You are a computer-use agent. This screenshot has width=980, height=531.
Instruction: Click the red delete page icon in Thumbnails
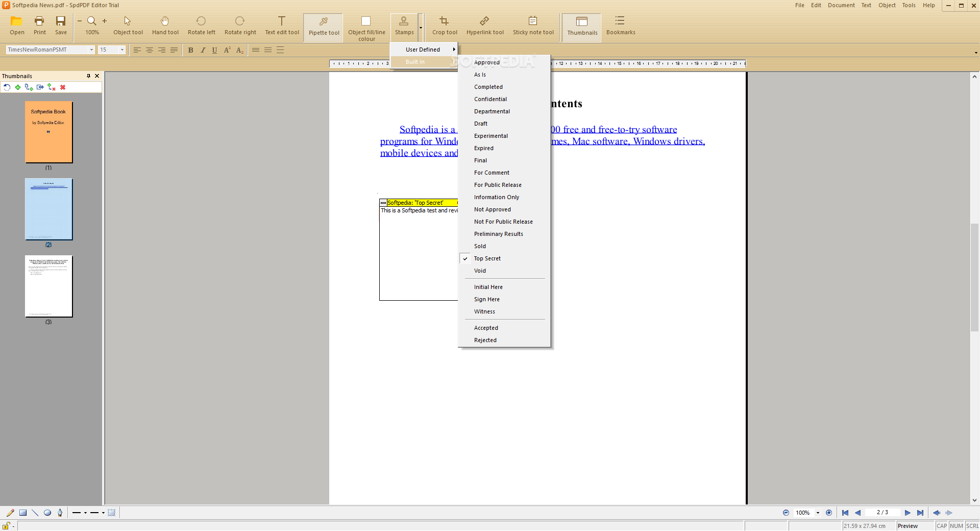tap(63, 87)
